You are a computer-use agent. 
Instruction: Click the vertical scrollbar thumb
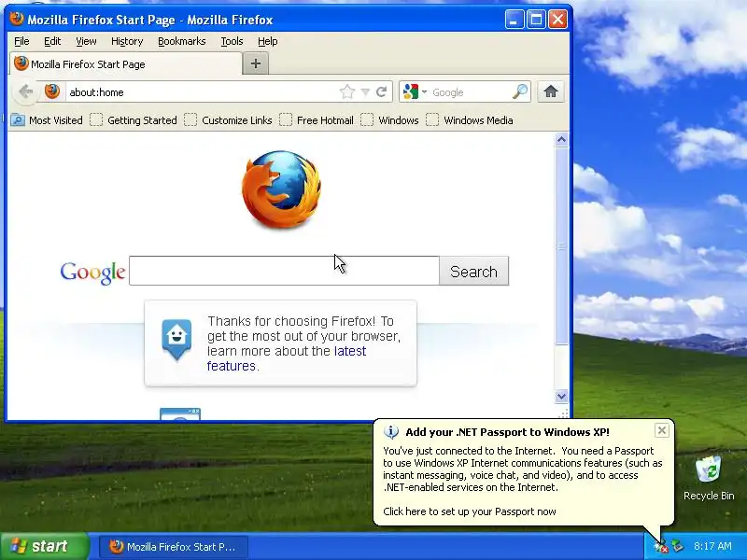tap(561, 245)
